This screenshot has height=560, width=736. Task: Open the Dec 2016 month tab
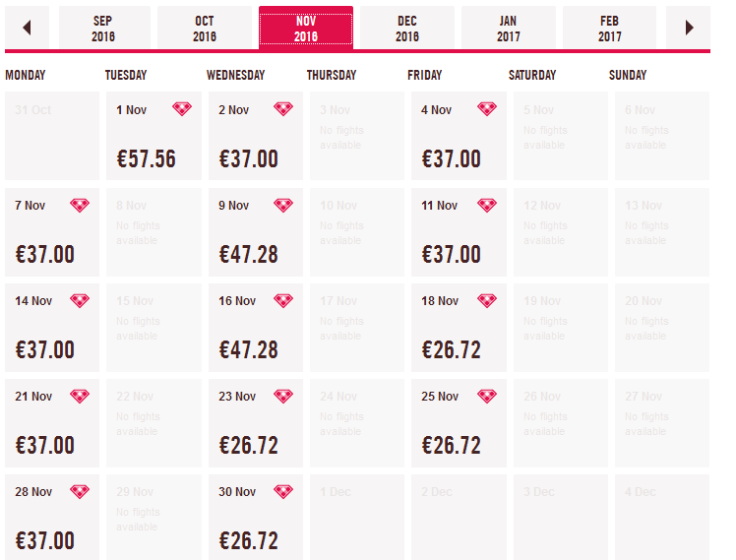coord(407,28)
